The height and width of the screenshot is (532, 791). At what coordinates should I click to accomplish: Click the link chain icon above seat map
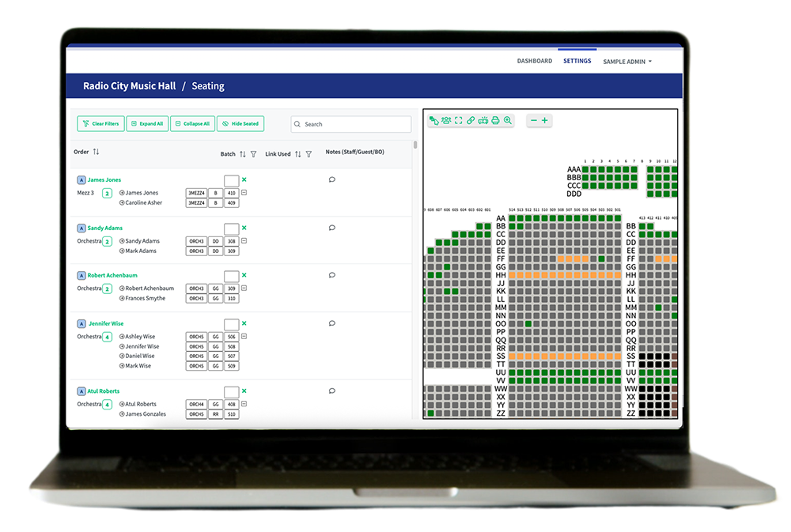click(471, 121)
